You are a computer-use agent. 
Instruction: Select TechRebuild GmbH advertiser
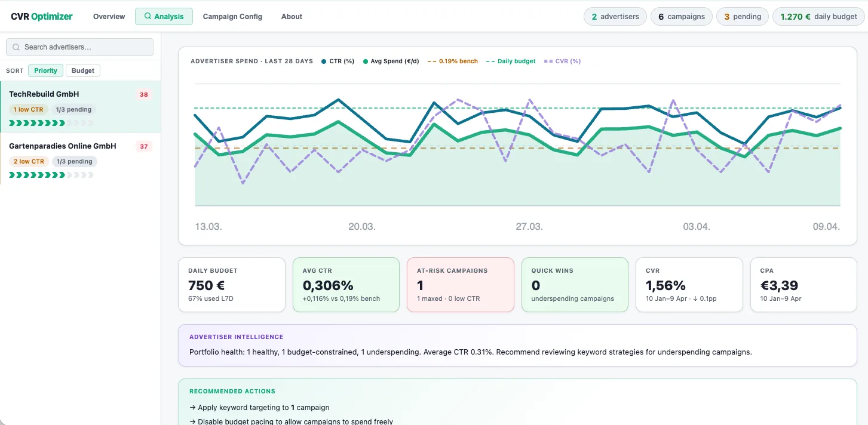coord(80,107)
